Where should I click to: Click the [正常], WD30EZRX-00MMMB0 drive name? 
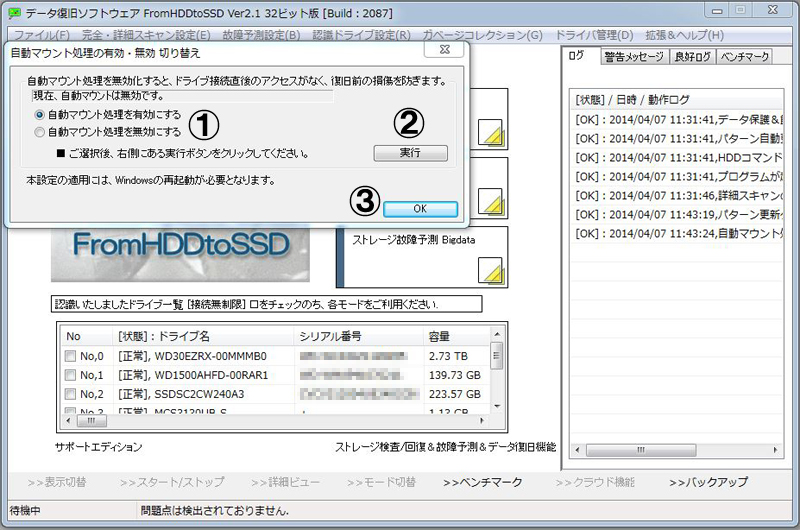coord(192,356)
